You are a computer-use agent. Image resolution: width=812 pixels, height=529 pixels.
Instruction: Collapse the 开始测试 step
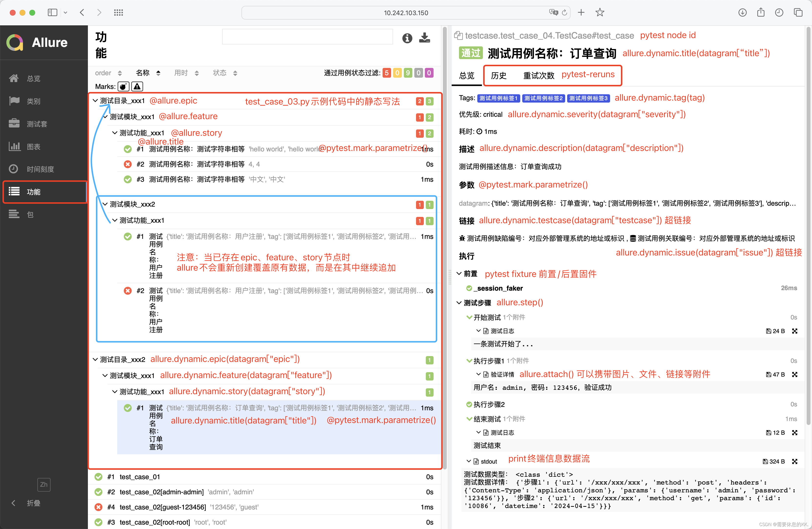pos(469,317)
